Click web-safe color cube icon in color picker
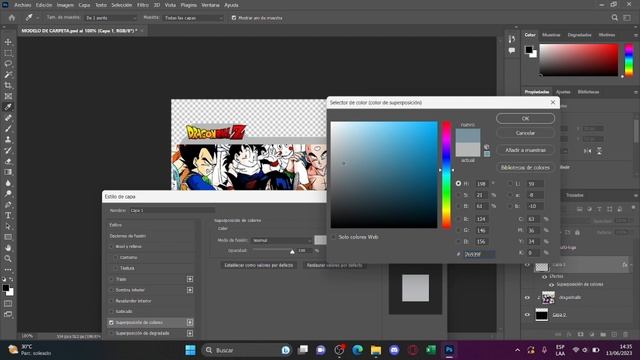 [487, 147]
